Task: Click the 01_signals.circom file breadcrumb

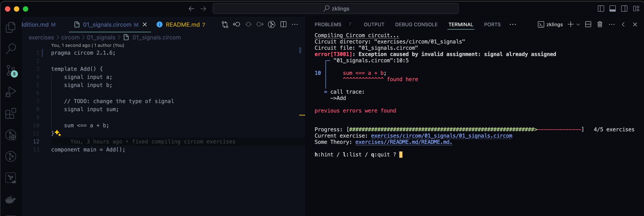Action: coord(156,37)
